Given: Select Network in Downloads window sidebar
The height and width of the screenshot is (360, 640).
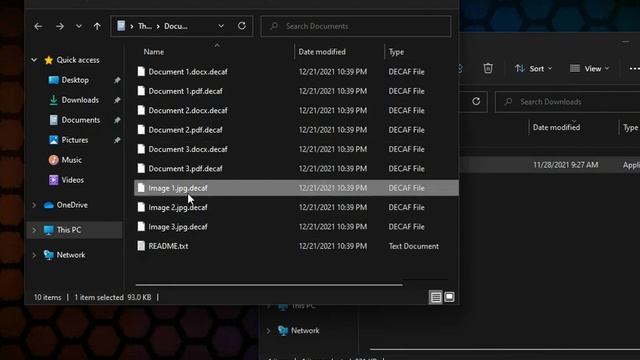Looking at the screenshot, I should pyautogui.click(x=305, y=331).
